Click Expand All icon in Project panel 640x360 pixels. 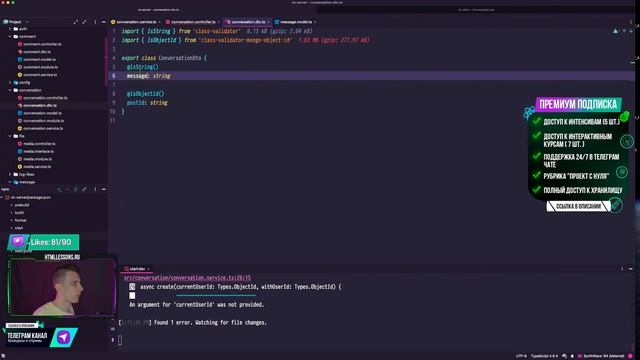click(76, 22)
